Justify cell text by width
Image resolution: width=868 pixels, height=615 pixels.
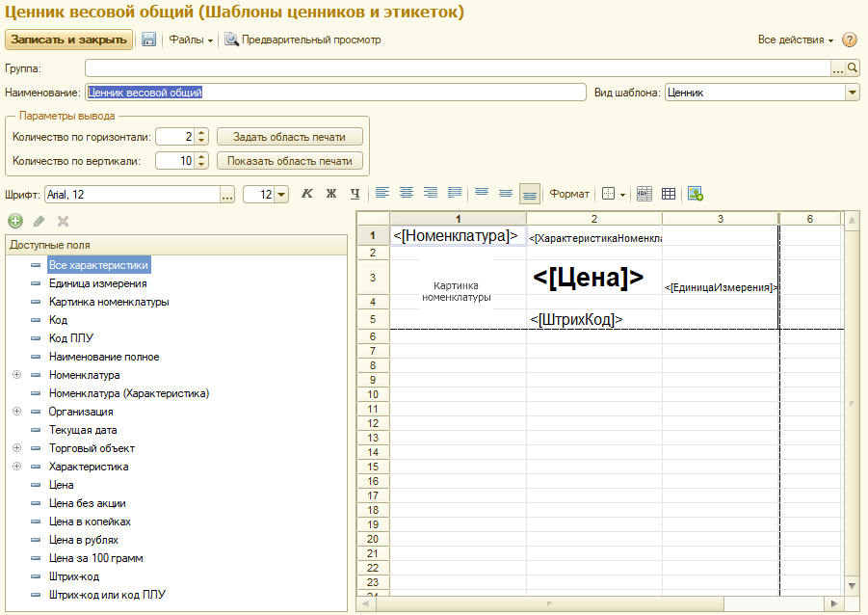point(455,194)
